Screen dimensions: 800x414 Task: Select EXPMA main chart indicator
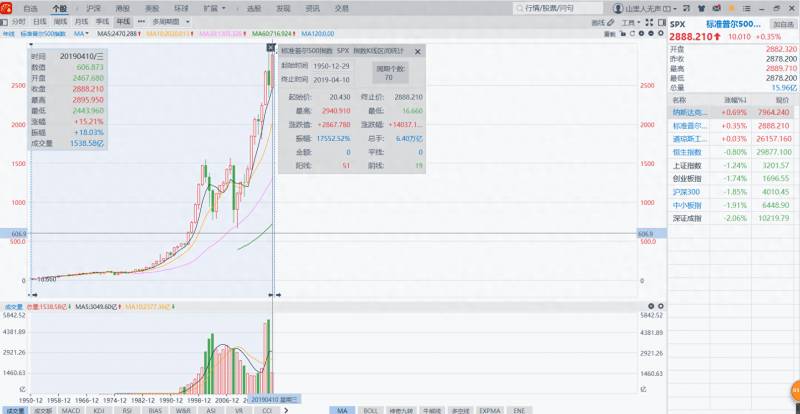tap(489, 410)
